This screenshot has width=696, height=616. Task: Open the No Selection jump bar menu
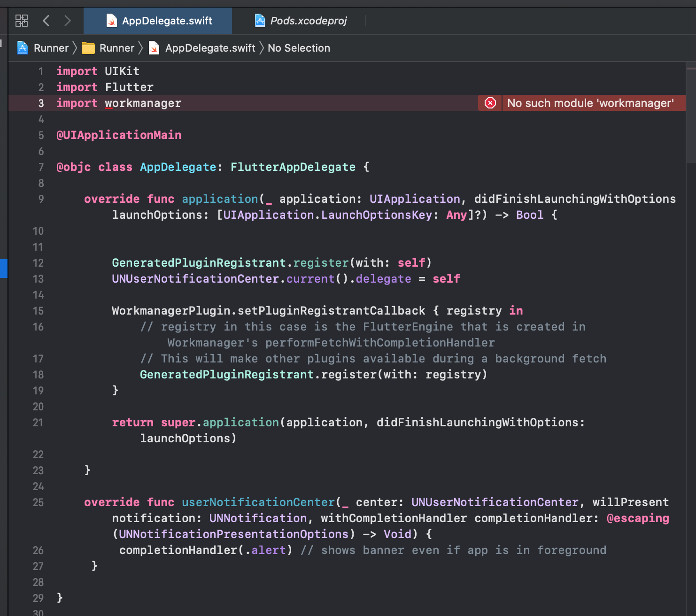coord(299,47)
